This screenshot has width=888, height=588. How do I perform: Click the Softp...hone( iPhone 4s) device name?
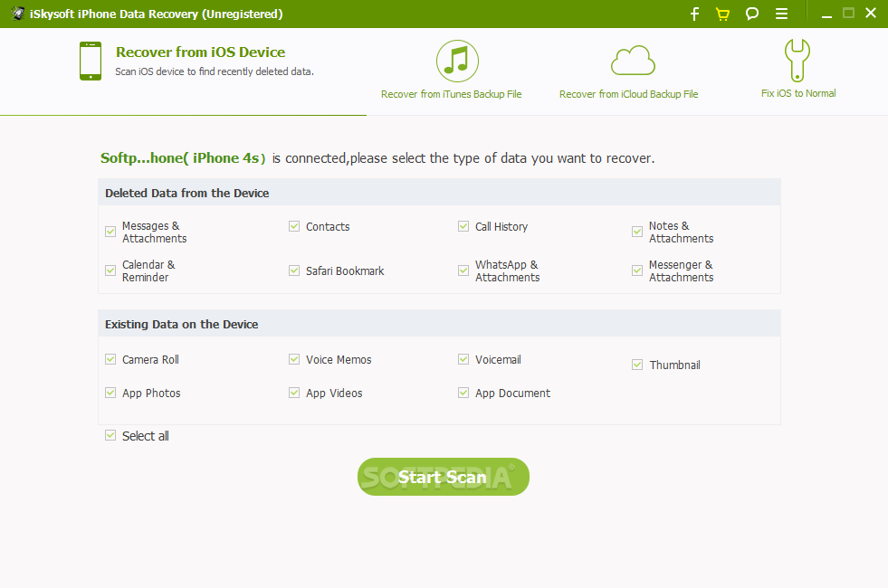point(183,158)
